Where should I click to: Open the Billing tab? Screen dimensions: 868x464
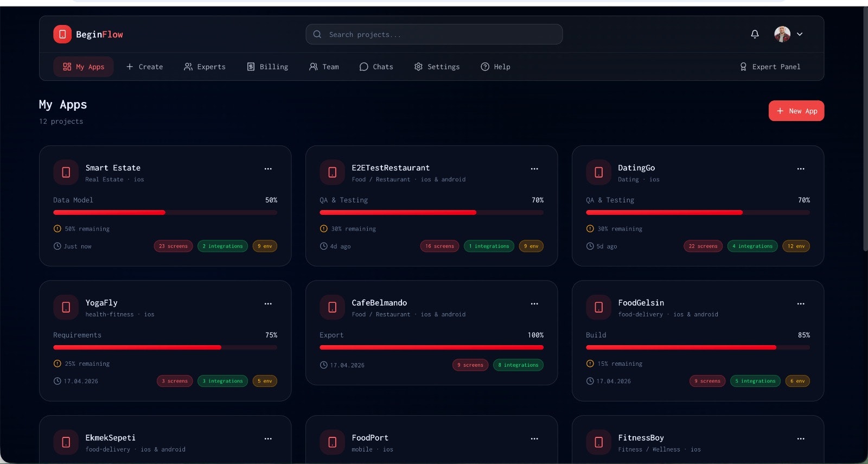tap(267, 67)
